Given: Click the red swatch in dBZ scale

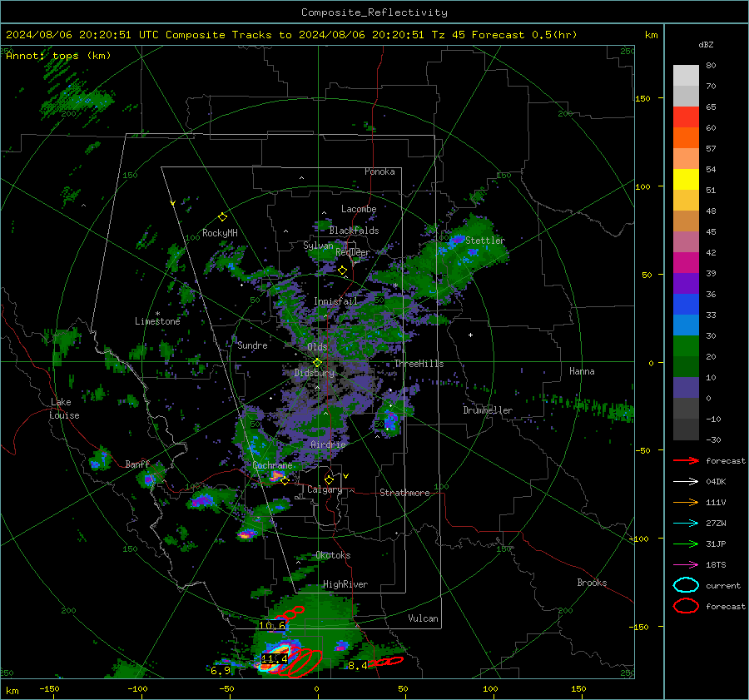Looking at the screenshot, I should (x=686, y=117).
